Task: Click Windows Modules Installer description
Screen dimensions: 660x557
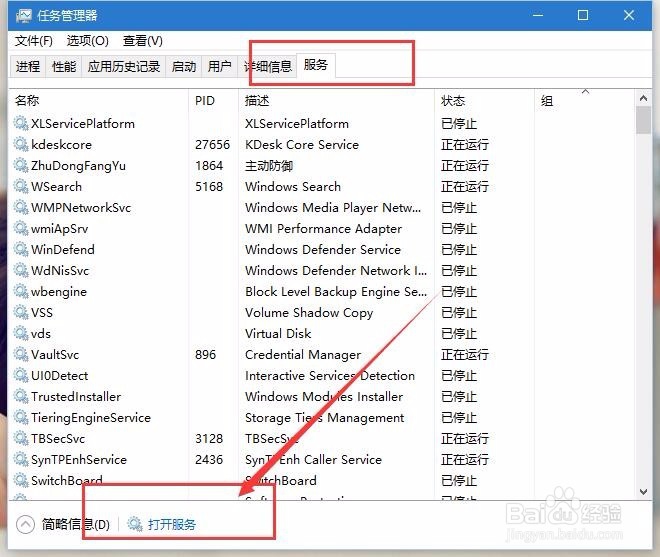Action: pyautogui.click(x=324, y=397)
